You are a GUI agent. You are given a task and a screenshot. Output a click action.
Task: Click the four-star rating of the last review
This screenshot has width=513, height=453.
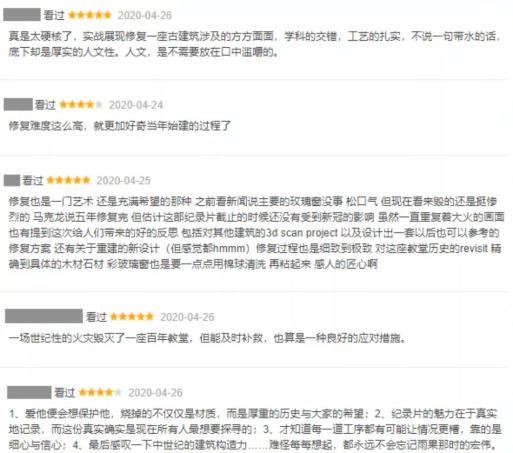tap(100, 392)
